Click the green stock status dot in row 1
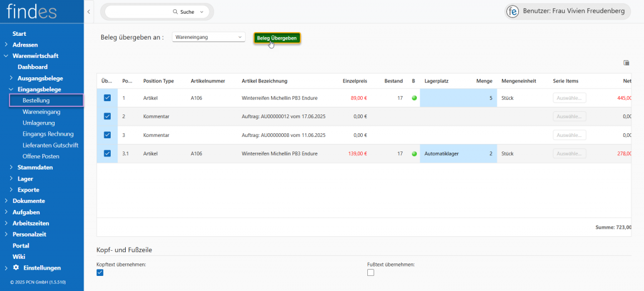 point(414,99)
